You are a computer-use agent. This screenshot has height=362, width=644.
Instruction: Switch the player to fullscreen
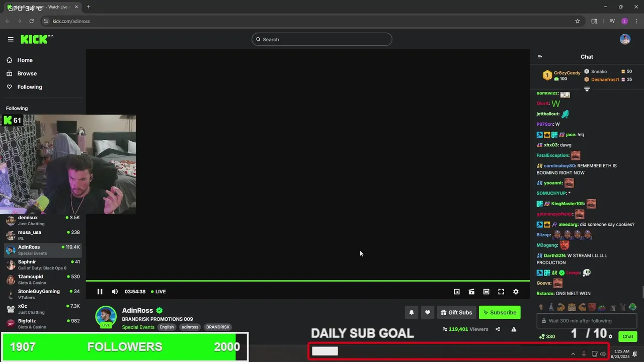pyautogui.click(x=501, y=292)
